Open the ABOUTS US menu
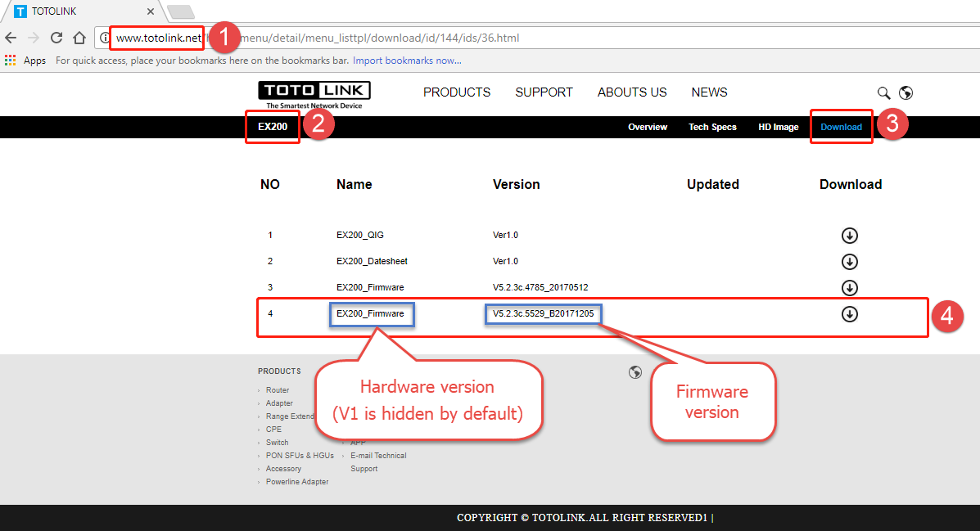Image resolution: width=980 pixels, height=531 pixels. (x=632, y=92)
